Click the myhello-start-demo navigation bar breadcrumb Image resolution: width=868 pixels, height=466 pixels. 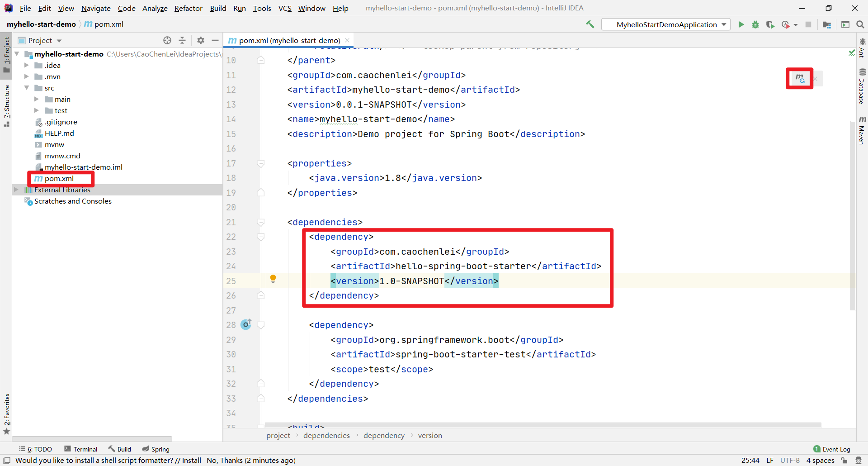pyautogui.click(x=41, y=24)
